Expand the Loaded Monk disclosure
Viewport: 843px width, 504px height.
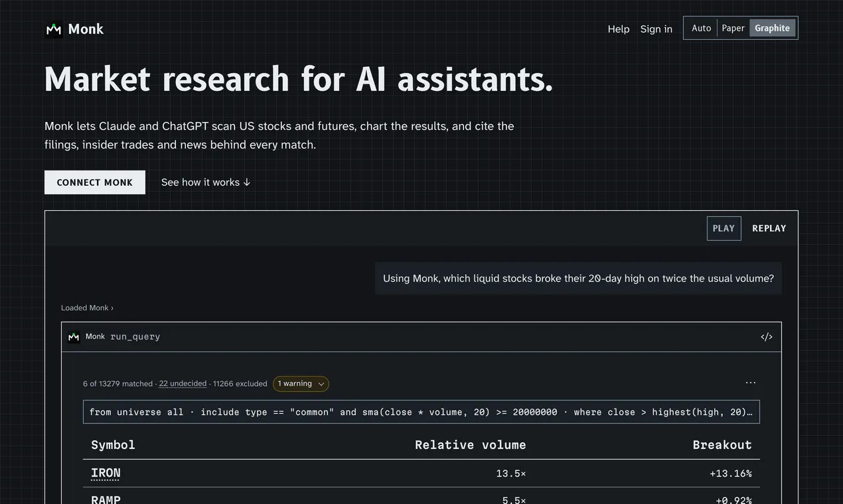point(87,308)
